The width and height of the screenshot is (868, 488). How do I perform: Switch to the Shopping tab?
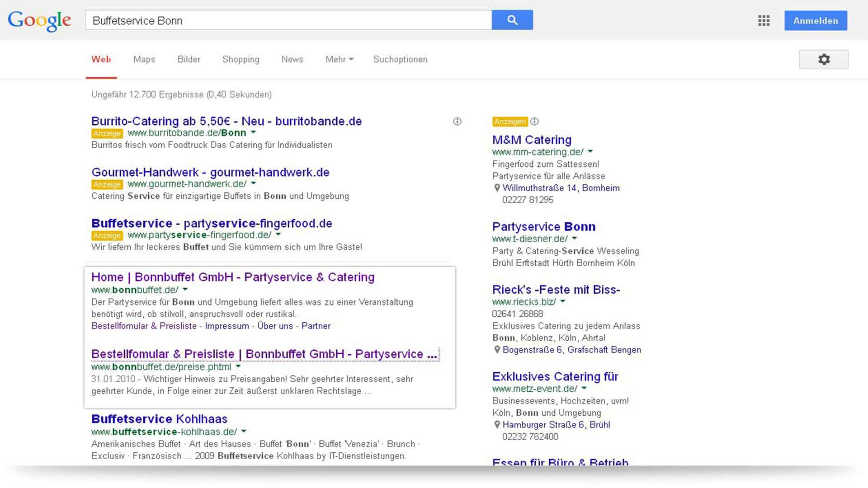[x=241, y=59]
